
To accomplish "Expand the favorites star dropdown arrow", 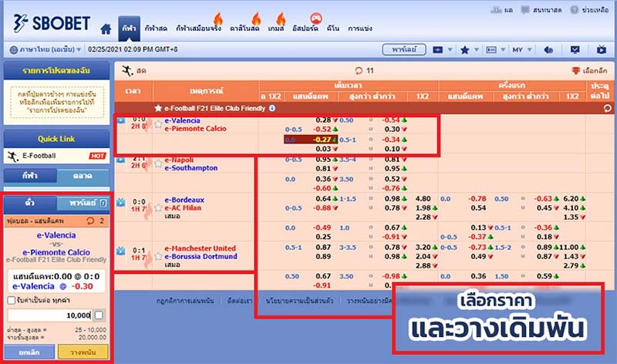I will point(477,49).
